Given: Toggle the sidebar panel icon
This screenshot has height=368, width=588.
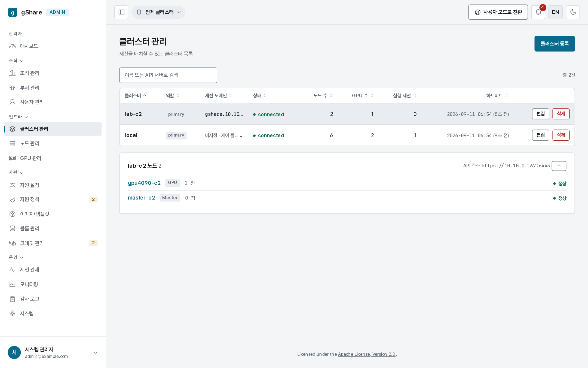Looking at the screenshot, I should pos(121,12).
